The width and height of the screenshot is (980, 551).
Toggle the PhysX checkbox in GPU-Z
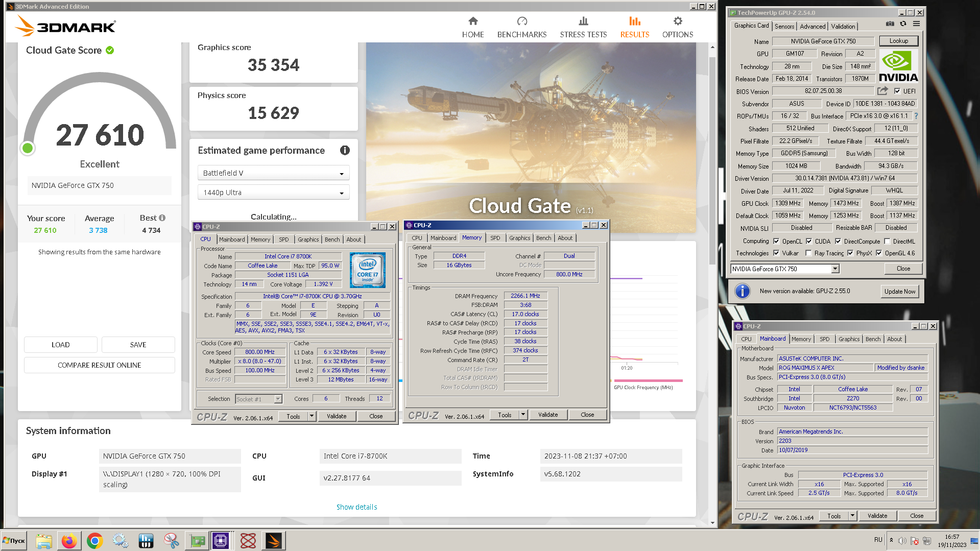[x=850, y=253]
